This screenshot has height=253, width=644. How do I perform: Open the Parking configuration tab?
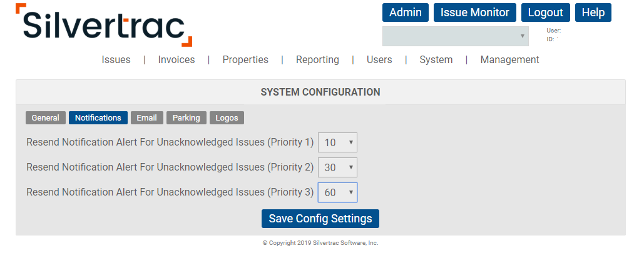[x=187, y=118]
